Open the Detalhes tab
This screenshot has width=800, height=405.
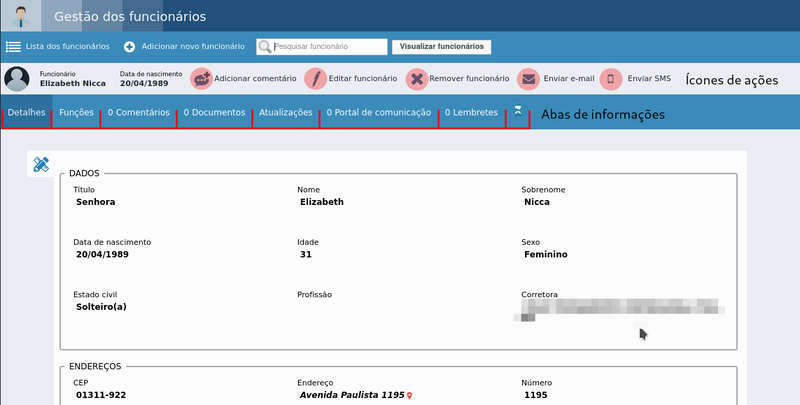(x=27, y=112)
